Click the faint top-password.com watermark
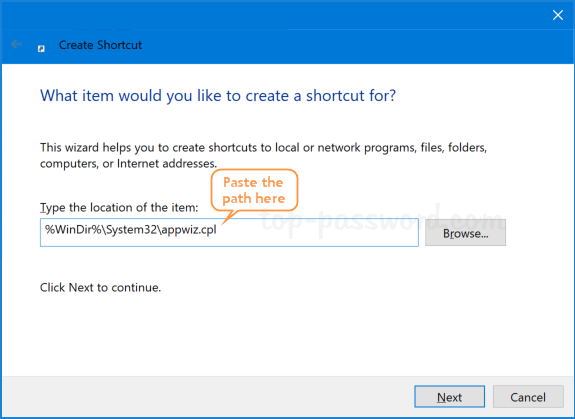This screenshot has height=419, width=575. 381,220
